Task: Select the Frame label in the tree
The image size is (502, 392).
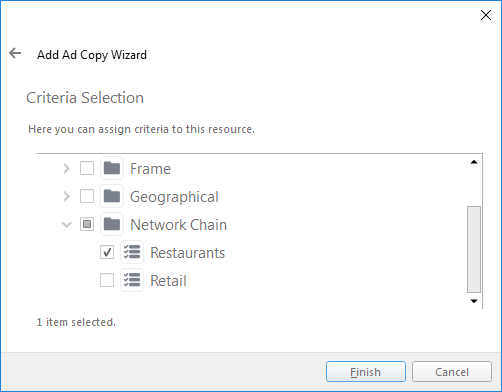Action: [150, 169]
